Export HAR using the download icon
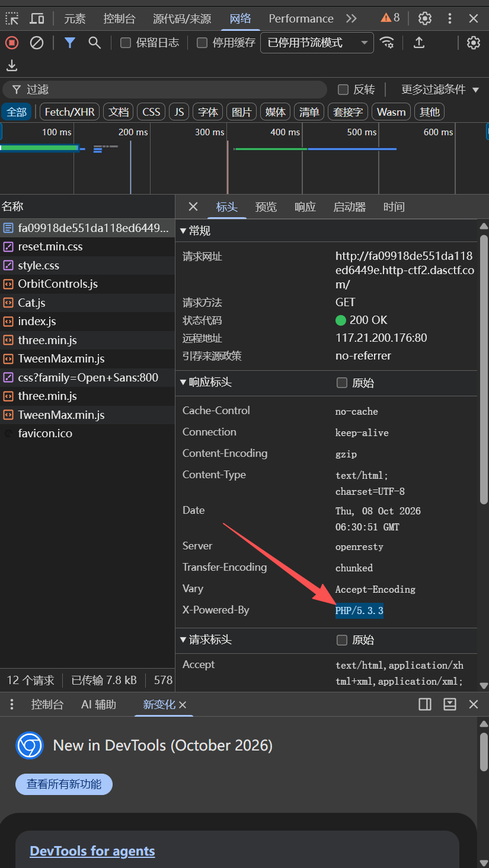Image resolution: width=489 pixels, height=868 pixels. pyautogui.click(x=12, y=65)
